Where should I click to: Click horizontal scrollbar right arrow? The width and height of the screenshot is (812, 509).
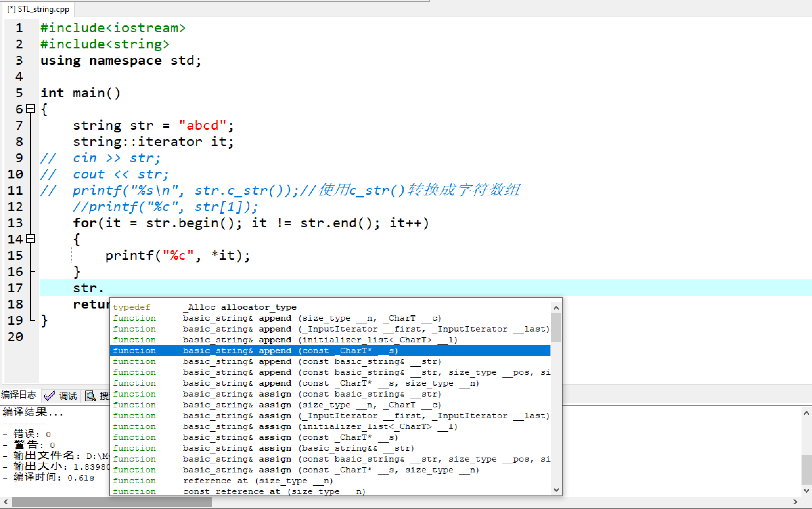tap(795, 502)
